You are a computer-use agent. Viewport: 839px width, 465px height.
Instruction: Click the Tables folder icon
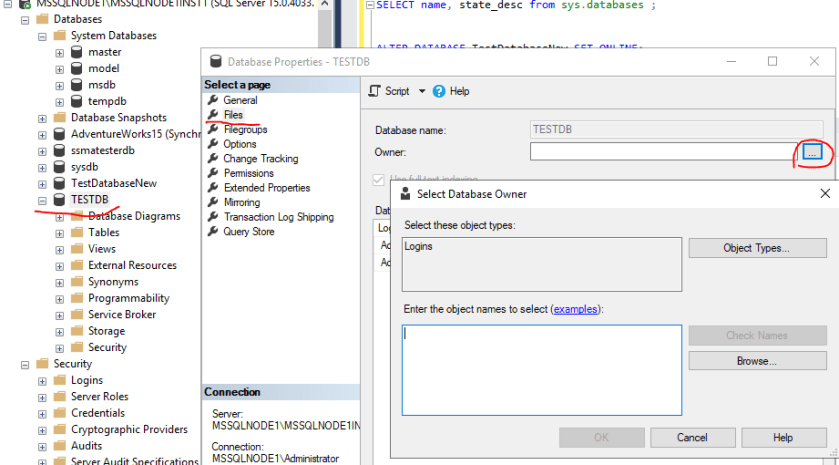coord(76,232)
